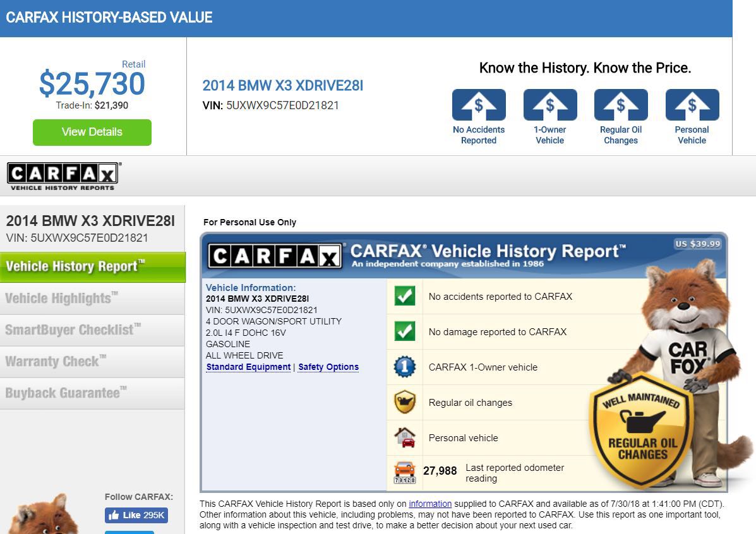The image size is (756, 534).
Task: Click the CARFAX 1-Owner blue badge icon
Action: pyautogui.click(x=405, y=367)
